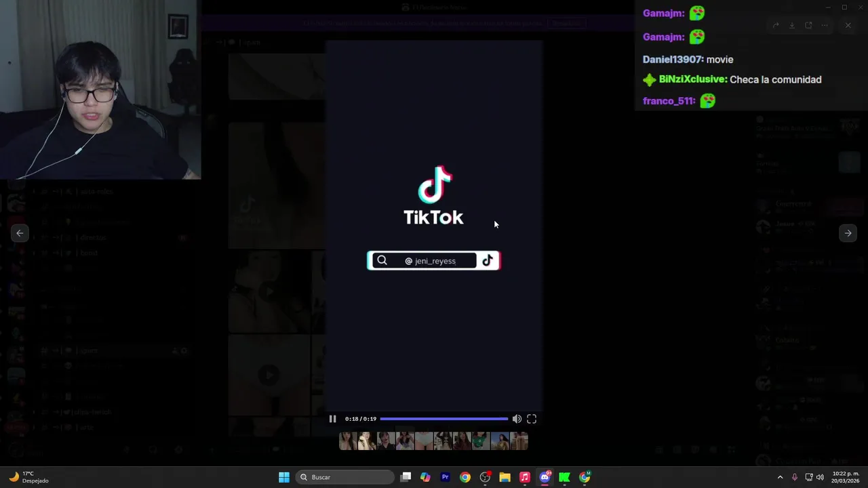This screenshot has width=868, height=488.
Task: Open Google Chrome from the taskbar
Action: pos(465,477)
